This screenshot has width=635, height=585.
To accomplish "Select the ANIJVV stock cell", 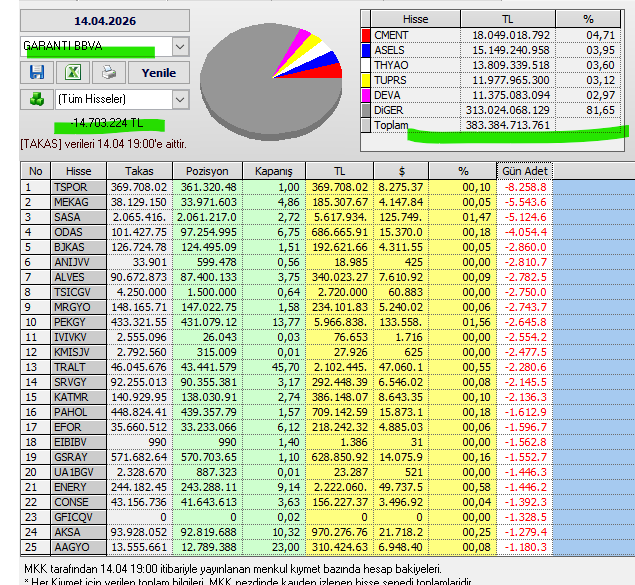I will pyautogui.click(x=79, y=262).
